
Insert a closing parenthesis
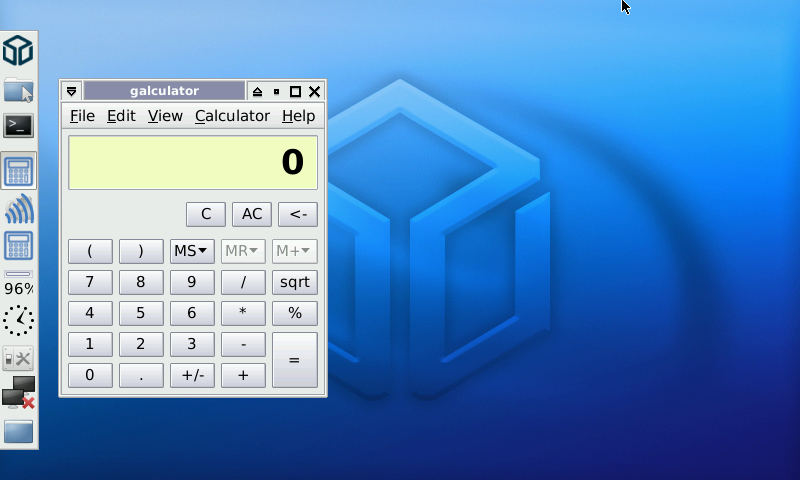click(141, 251)
